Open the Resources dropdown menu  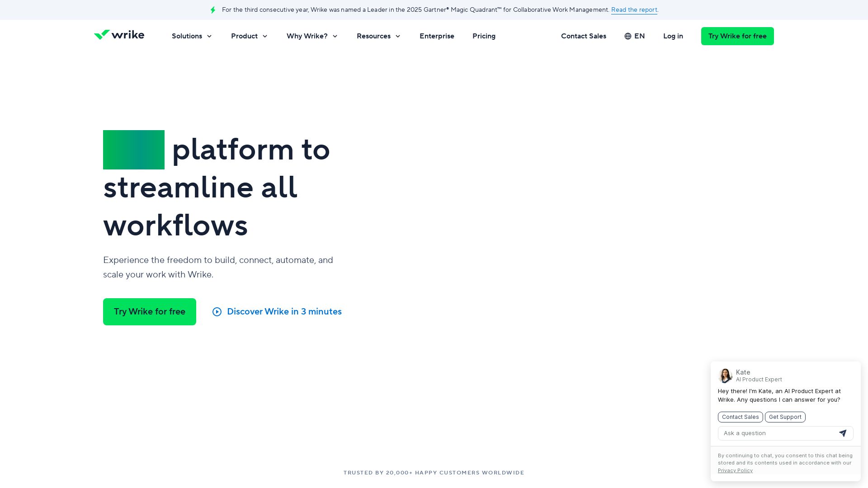[378, 36]
